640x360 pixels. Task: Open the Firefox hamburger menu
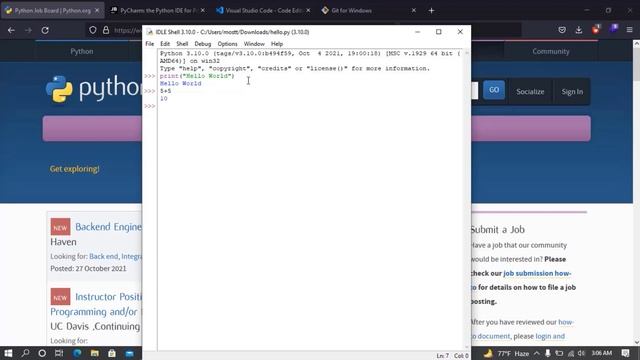629,30
